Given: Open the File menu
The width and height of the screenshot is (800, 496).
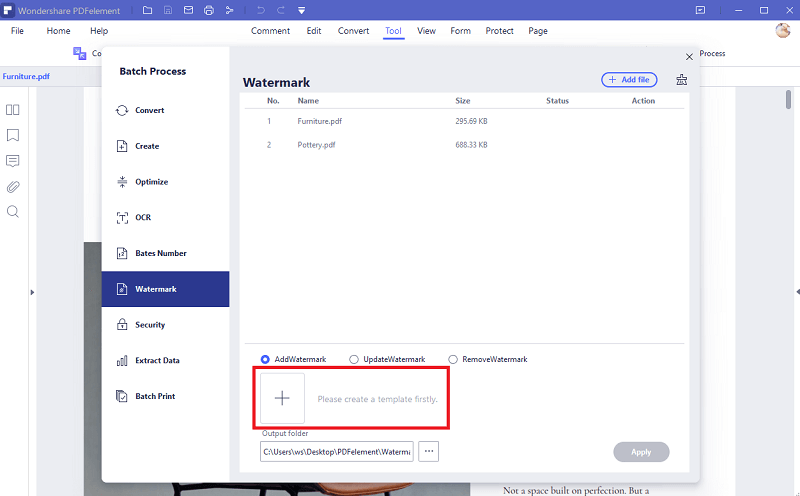Looking at the screenshot, I should [x=17, y=31].
